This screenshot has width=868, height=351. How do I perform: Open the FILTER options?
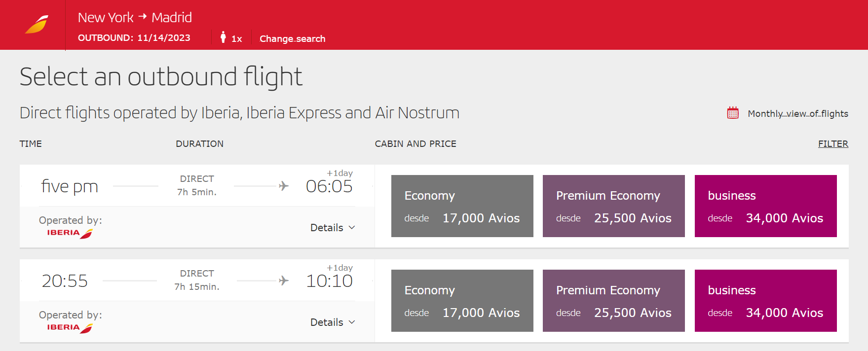(833, 143)
